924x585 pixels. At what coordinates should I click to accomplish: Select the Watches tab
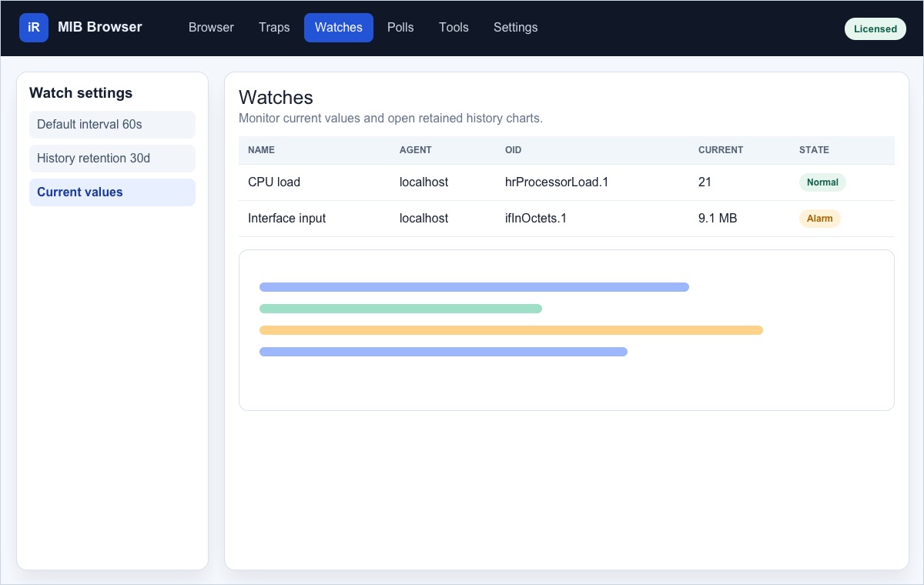[339, 28]
